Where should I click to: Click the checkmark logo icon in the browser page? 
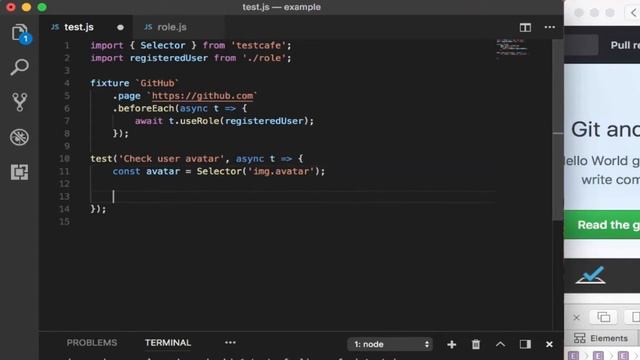click(591, 275)
